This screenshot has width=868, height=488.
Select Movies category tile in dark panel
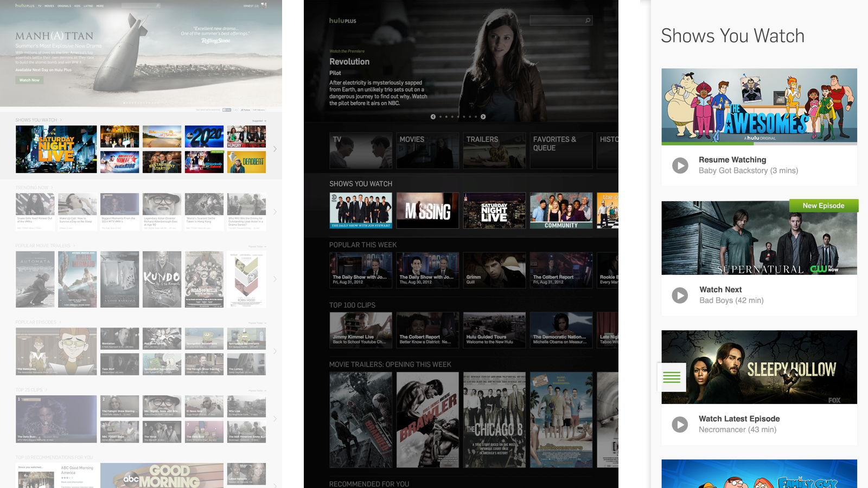tap(427, 150)
